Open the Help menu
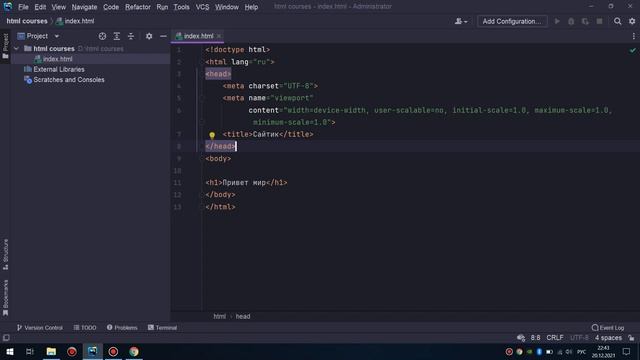Viewport: 640px width, 360px height. pyautogui.click(x=251, y=7)
